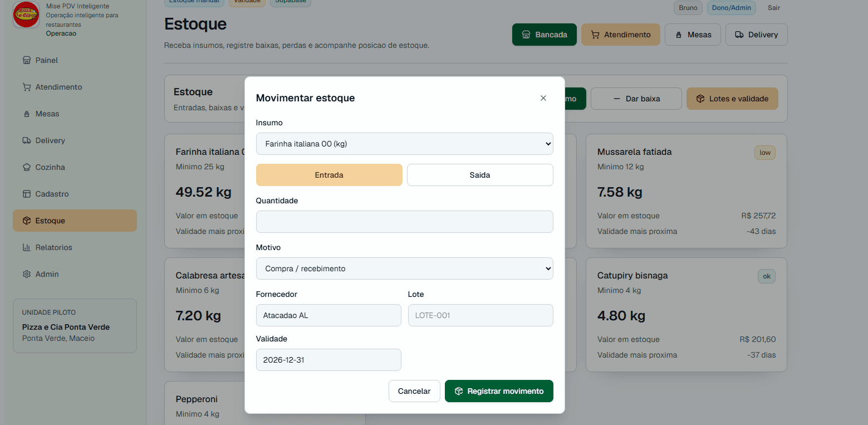Click the Movimentar estoque dialog title
868x425 pixels.
(x=305, y=98)
